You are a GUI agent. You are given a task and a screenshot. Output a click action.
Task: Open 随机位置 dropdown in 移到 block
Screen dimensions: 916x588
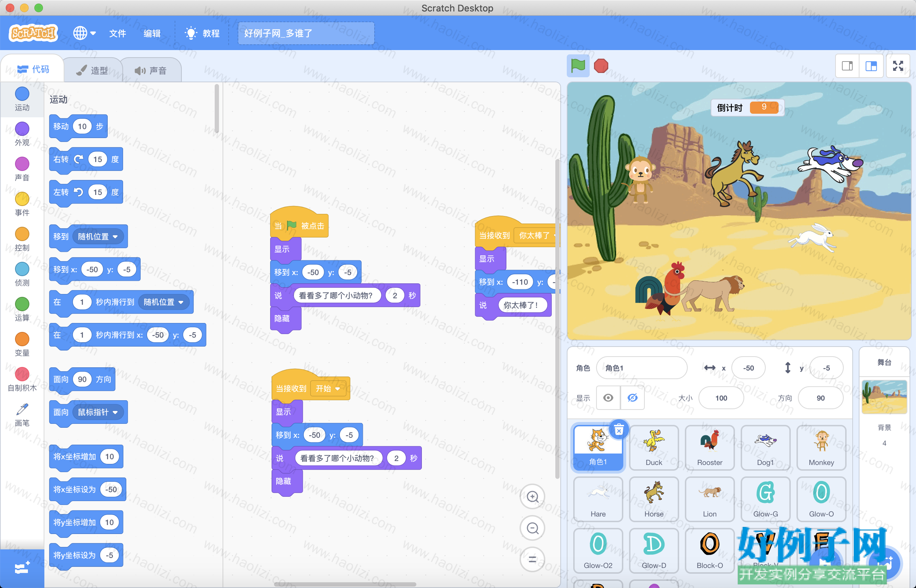point(98,236)
